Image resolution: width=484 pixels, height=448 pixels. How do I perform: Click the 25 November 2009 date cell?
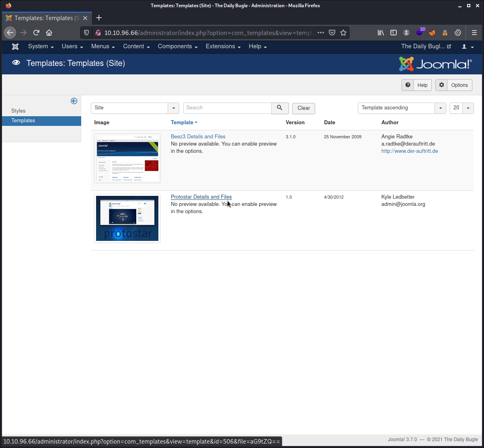point(342,137)
